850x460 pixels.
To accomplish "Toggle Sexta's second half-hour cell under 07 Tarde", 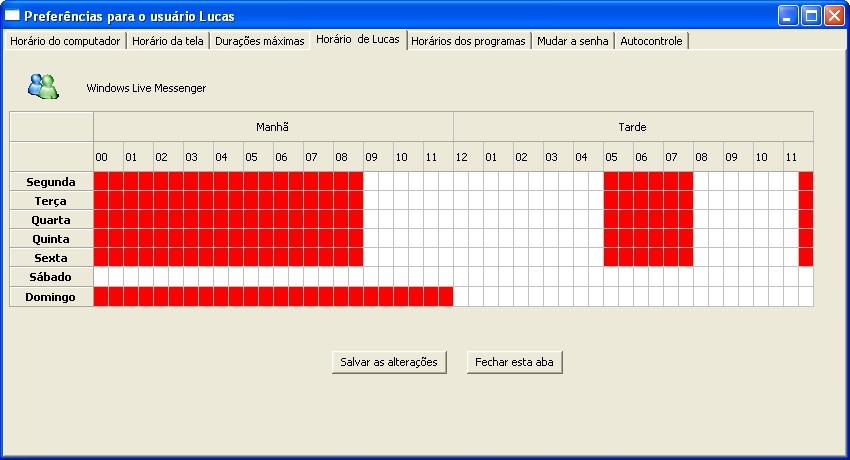I will tap(686, 257).
